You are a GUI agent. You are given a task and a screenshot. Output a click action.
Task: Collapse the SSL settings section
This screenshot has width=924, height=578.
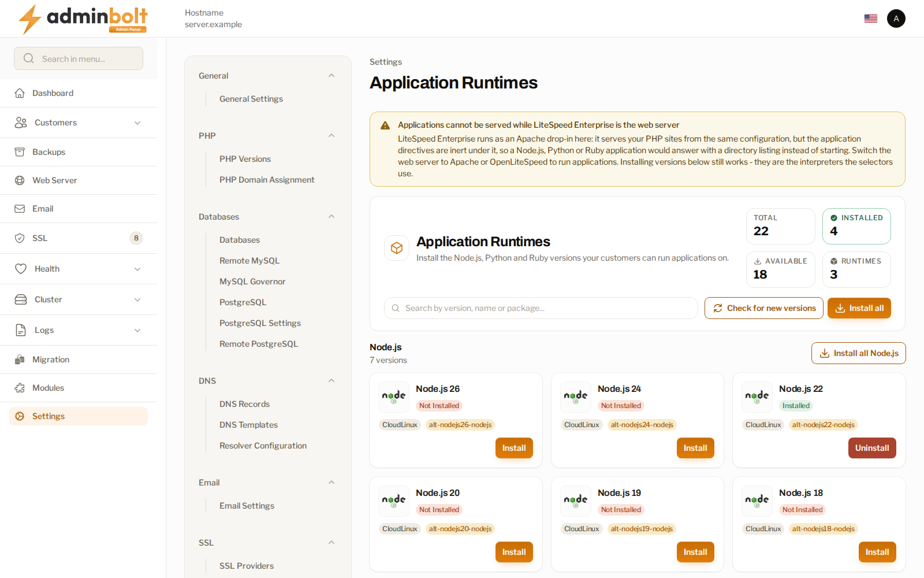pyautogui.click(x=331, y=543)
